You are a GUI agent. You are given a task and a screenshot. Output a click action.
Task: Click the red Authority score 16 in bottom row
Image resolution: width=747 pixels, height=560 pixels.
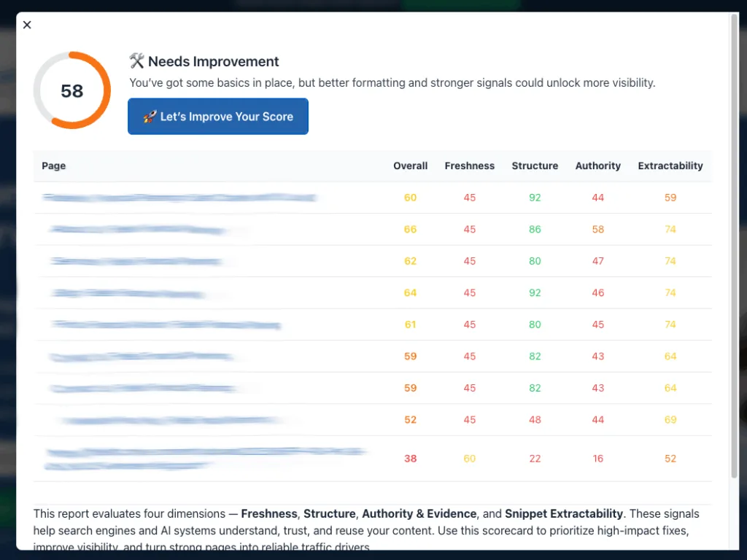pos(597,458)
